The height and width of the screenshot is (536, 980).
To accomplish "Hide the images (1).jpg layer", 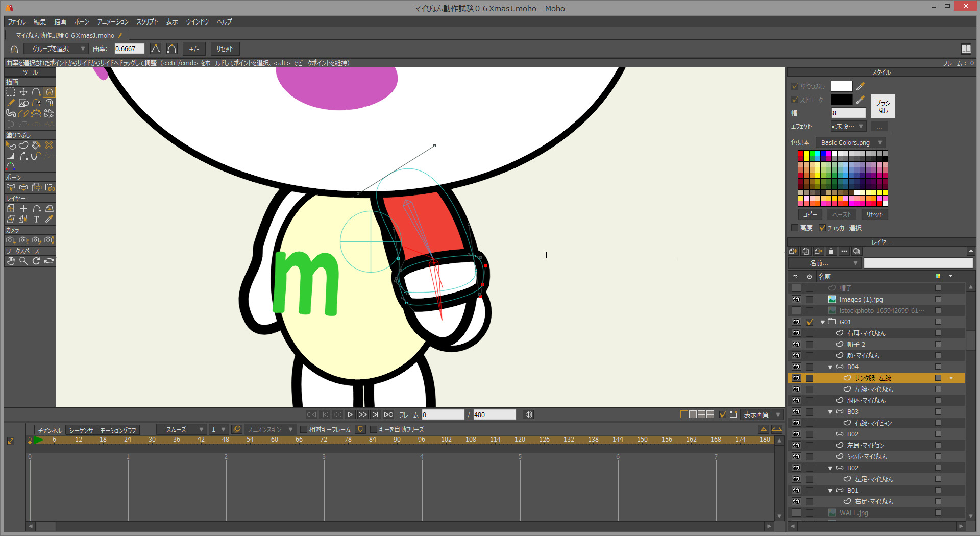I will [796, 300].
